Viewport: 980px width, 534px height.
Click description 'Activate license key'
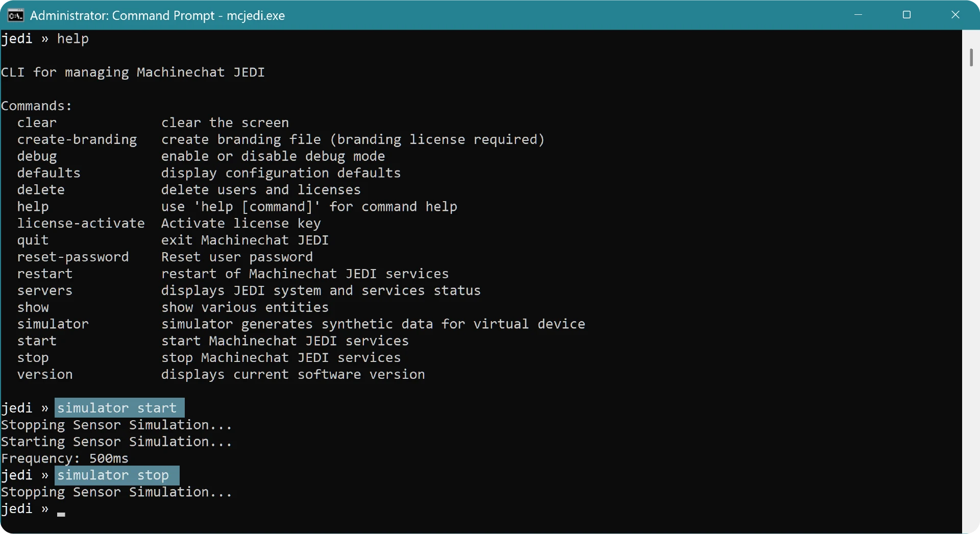(241, 224)
